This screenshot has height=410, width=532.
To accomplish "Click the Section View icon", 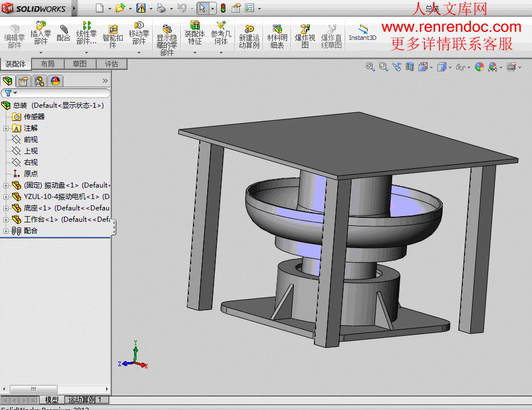I will [410, 67].
